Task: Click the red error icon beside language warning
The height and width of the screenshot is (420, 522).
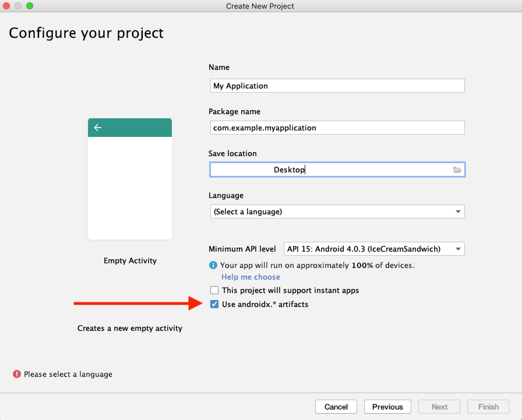Action: (17, 374)
